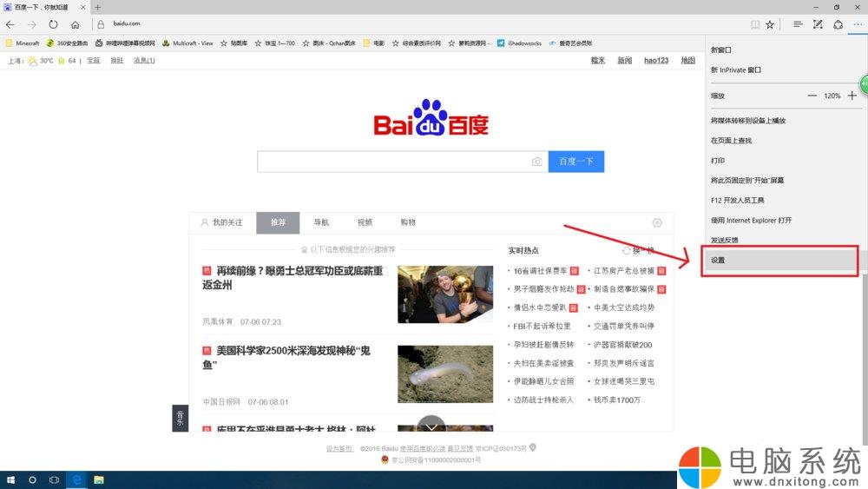Click the trophy news thumbnail

tap(445, 294)
